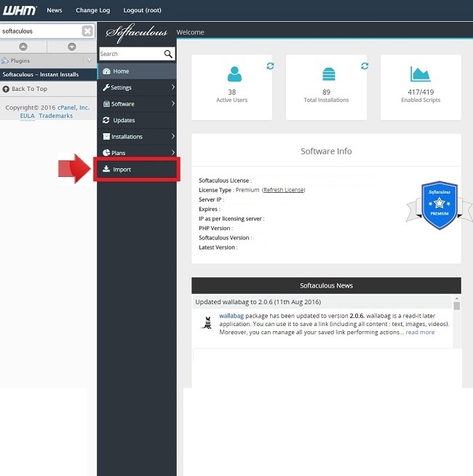
Task: Click Refresh License link
Action: point(284,190)
